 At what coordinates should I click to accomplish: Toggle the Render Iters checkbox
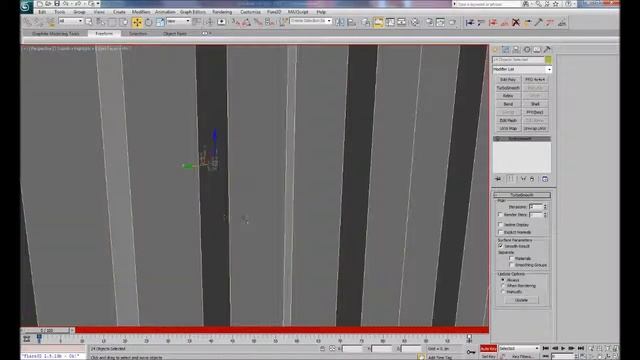[500, 214]
